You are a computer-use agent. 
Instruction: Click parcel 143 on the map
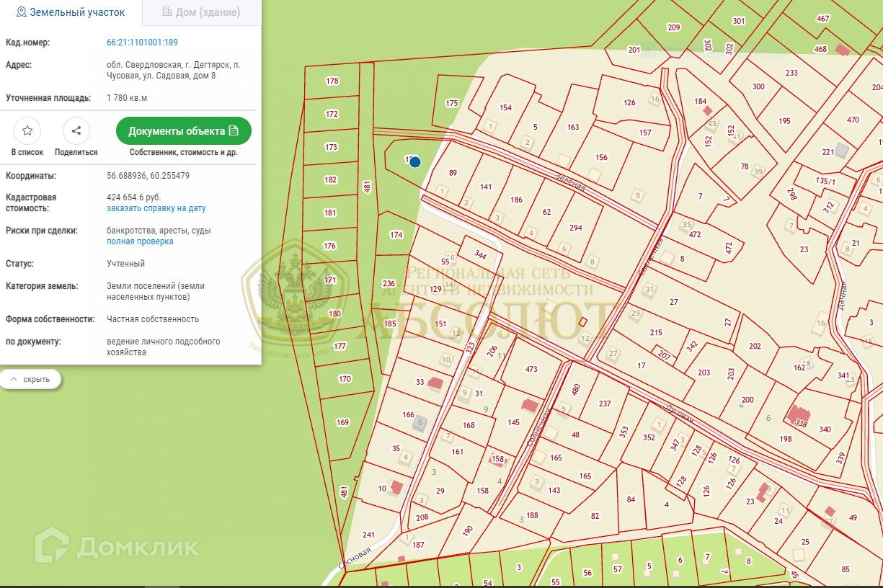click(554, 490)
